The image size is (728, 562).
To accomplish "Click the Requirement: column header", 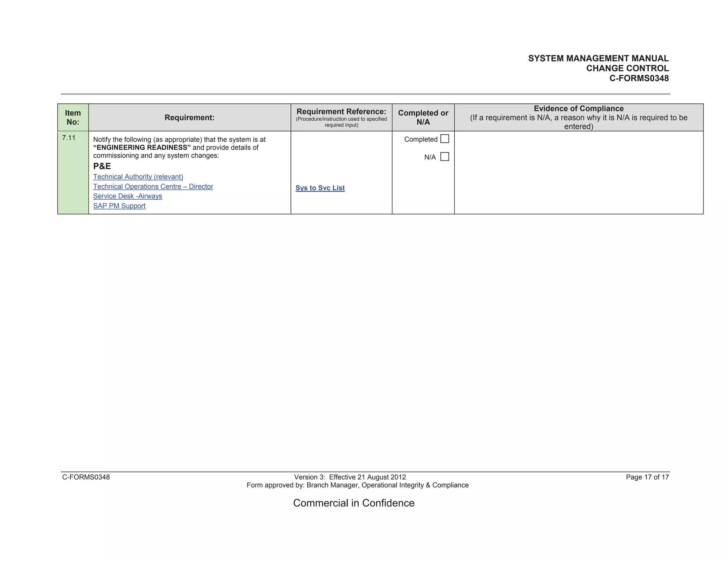I will pyautogui.click(x=189, y=118).
